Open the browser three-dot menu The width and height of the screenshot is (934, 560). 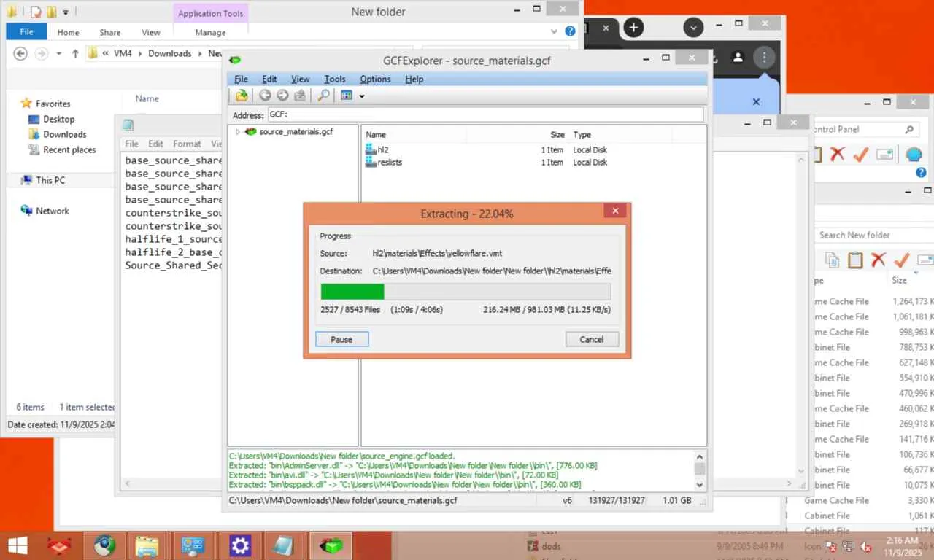[764, 57]
